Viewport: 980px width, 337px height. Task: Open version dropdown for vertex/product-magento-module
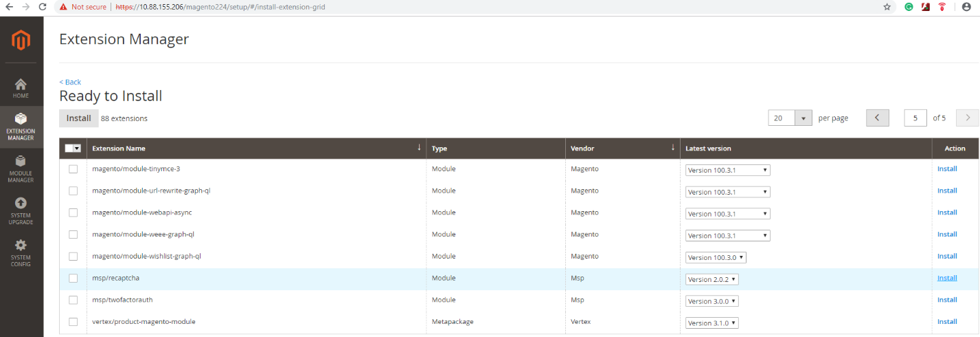(x=712, y=323)
